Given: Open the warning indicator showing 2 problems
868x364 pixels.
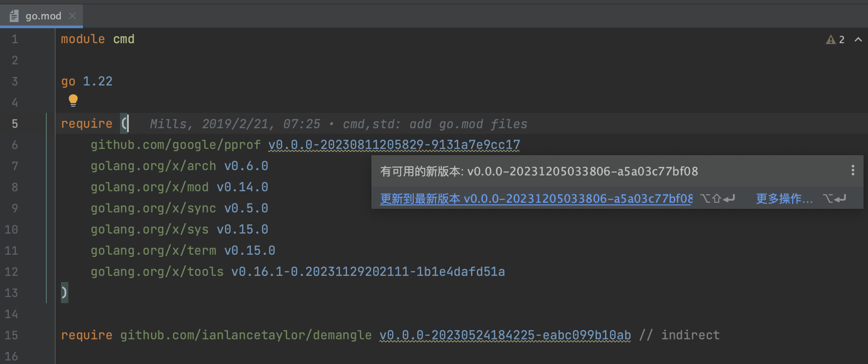Looking at the screenshot, I should [835, 40].
